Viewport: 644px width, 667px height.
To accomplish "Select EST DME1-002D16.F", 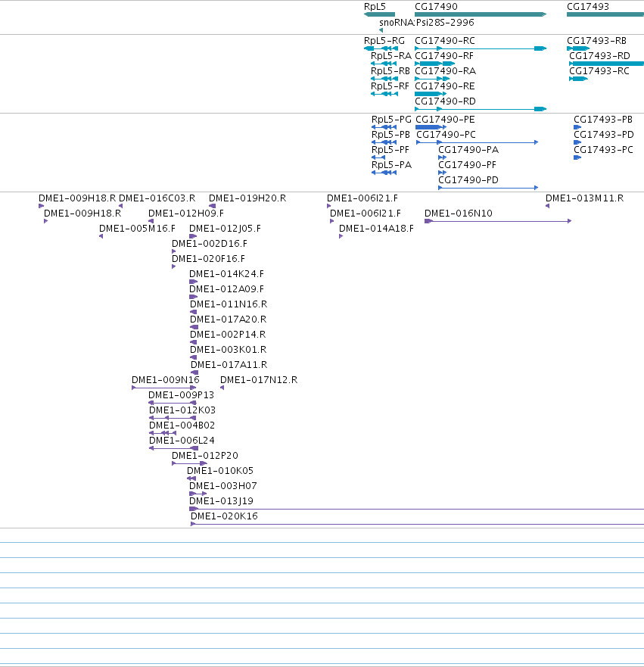I will click(173, 251).
